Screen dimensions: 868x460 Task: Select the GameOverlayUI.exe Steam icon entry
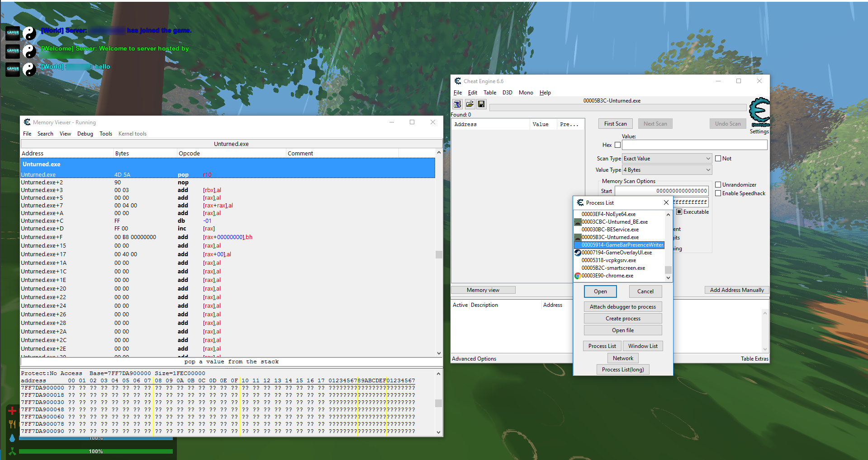point(578,253)
